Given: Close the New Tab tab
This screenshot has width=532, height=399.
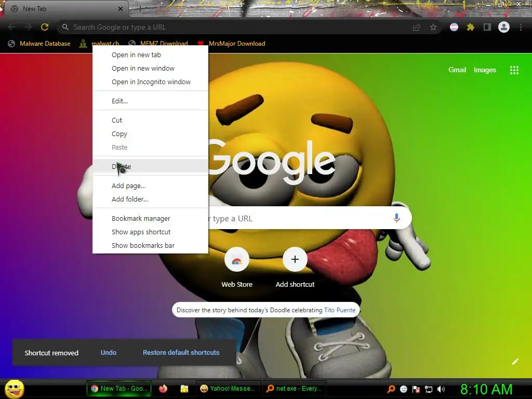Looking at the screenshot, I should (121, 9).
